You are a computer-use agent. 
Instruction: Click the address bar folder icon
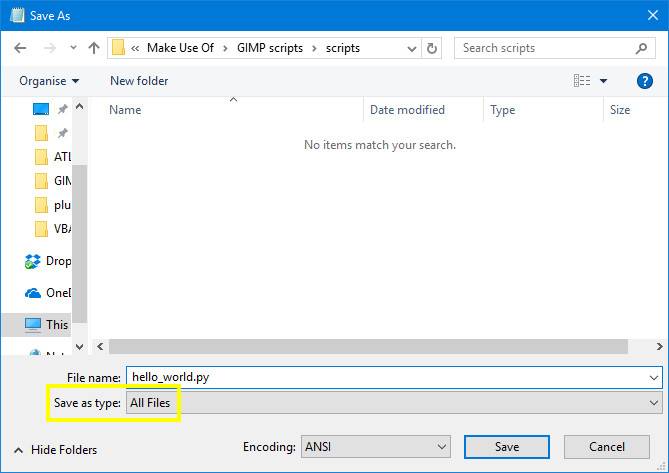click(118, 48)
